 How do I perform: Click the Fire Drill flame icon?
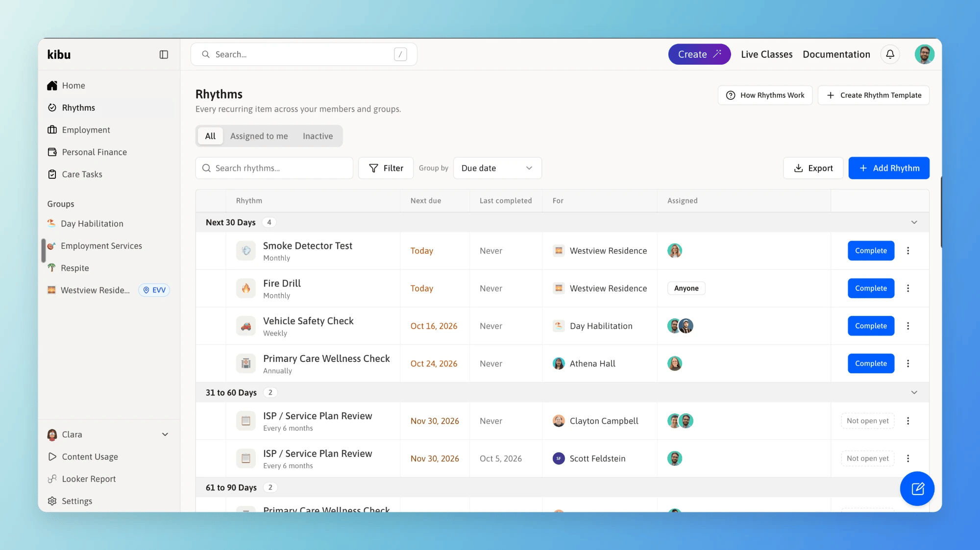(x=246, y=288)
